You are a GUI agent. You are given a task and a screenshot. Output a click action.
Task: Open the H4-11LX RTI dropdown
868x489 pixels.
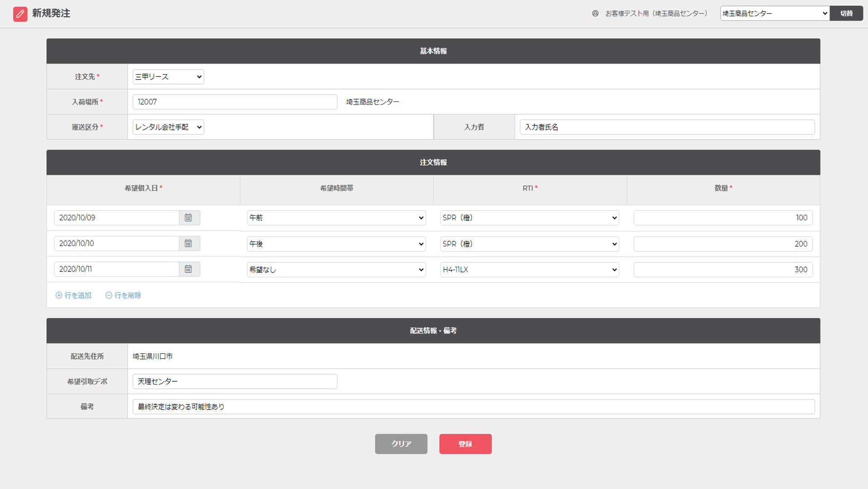(529, 270)
